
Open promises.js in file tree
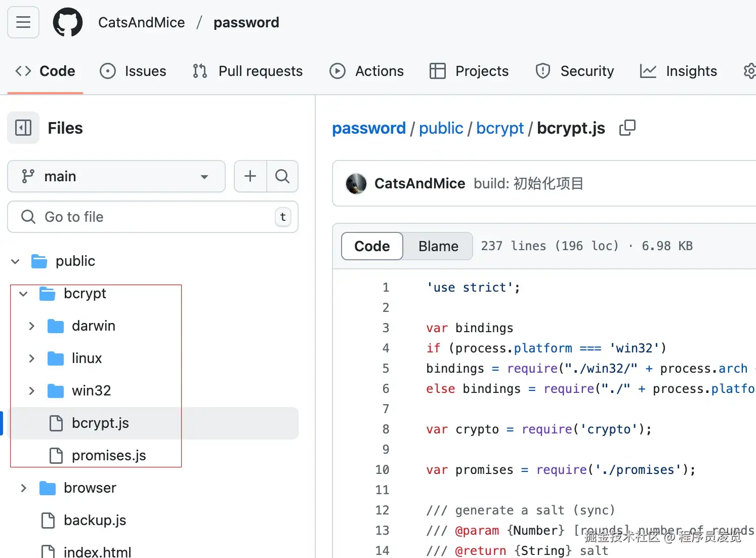[x=108, y=455]
